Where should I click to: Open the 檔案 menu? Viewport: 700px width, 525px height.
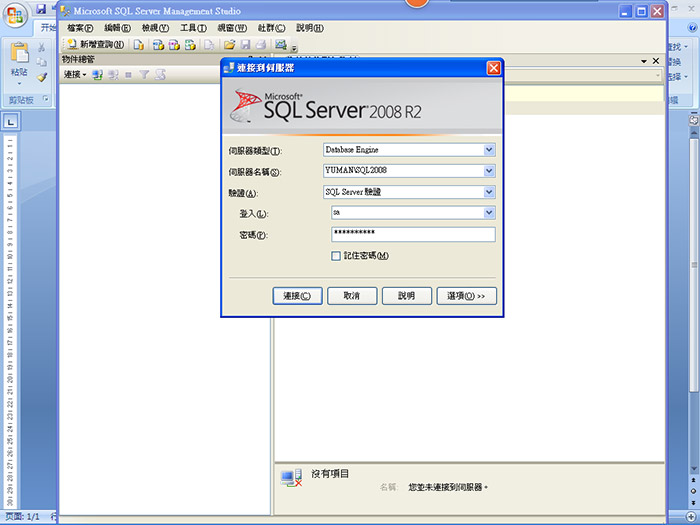(80, 29)
